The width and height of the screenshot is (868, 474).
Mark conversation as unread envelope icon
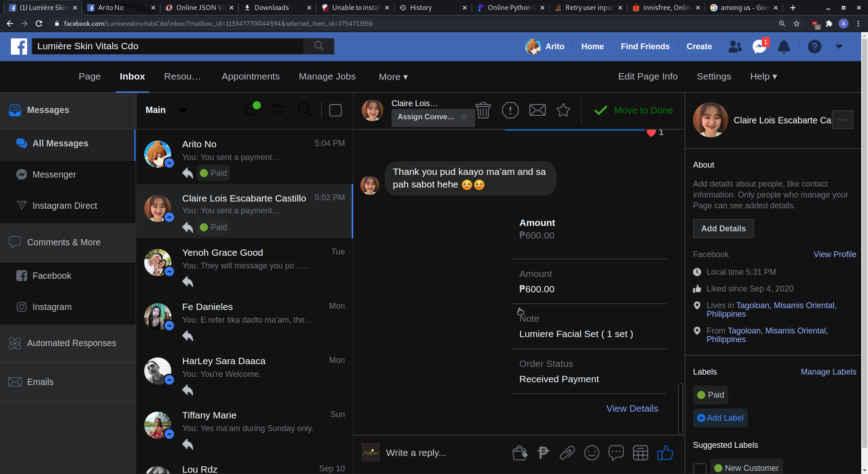tap(538, 110)
